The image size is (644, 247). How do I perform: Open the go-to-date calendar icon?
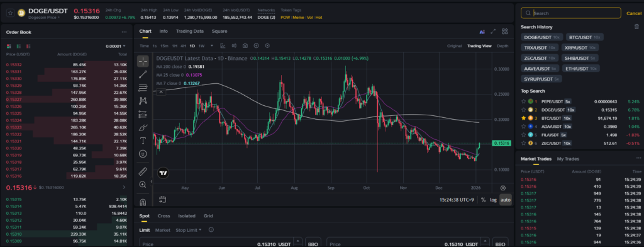(x=163, y=200)
